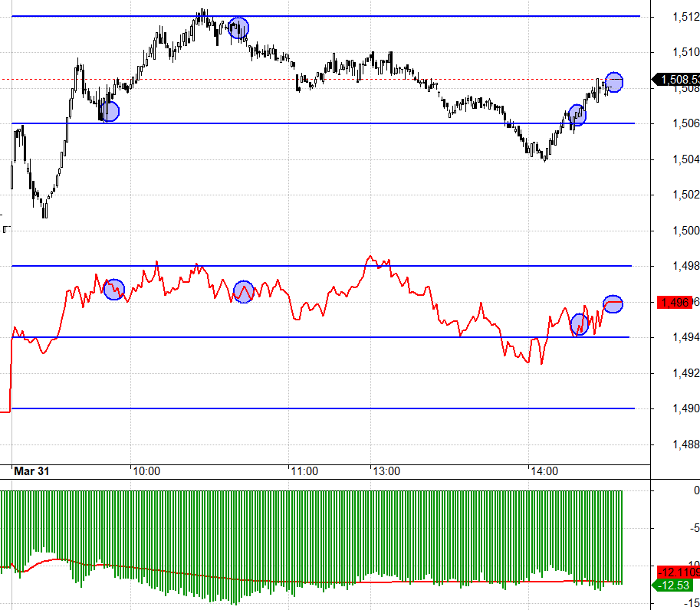Select the red -12.1109 indicator value label

(676, 572)
